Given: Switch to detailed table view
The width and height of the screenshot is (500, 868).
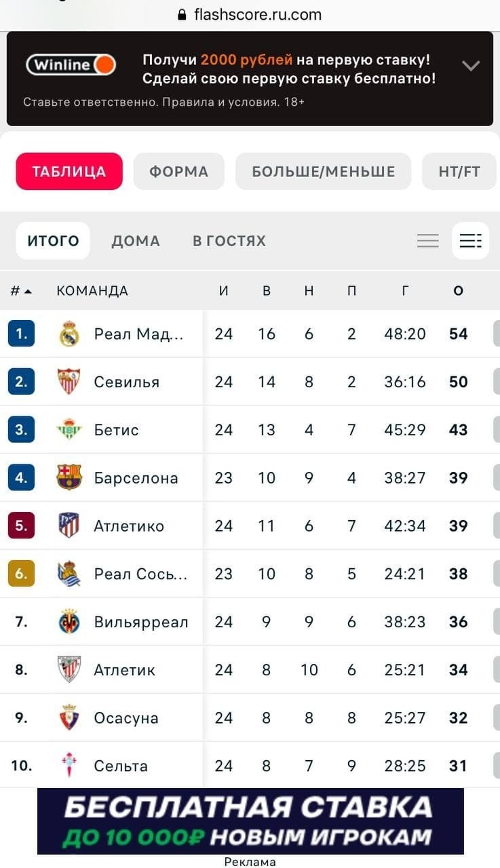Looking at the screenshot, I should [x=470, y=241].
